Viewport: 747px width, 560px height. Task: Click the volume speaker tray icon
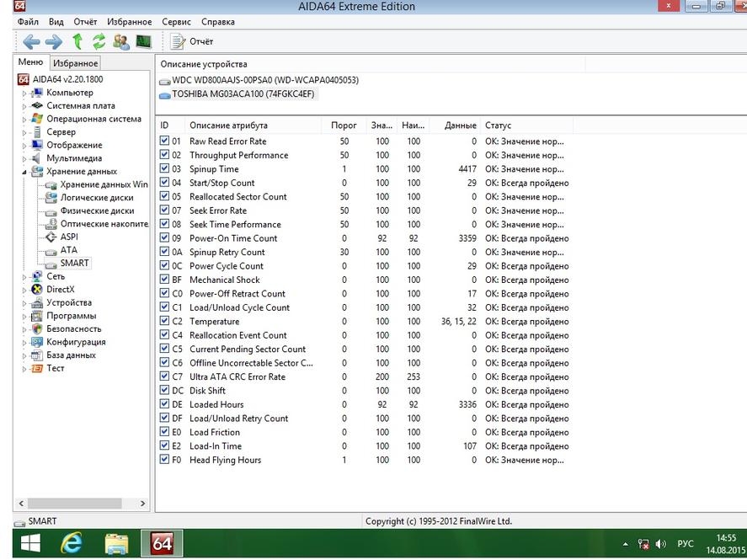click(661, 543)
